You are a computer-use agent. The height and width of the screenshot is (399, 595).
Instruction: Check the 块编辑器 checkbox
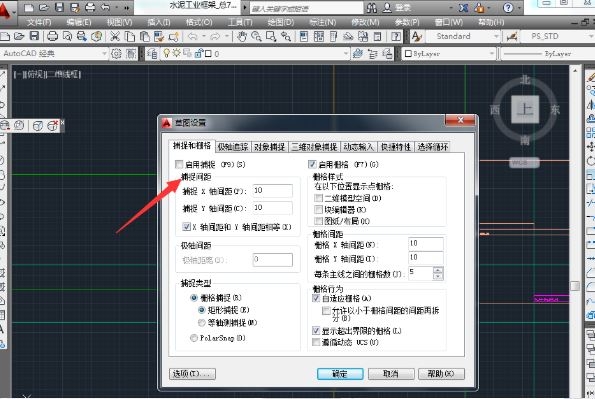[318, 209]
